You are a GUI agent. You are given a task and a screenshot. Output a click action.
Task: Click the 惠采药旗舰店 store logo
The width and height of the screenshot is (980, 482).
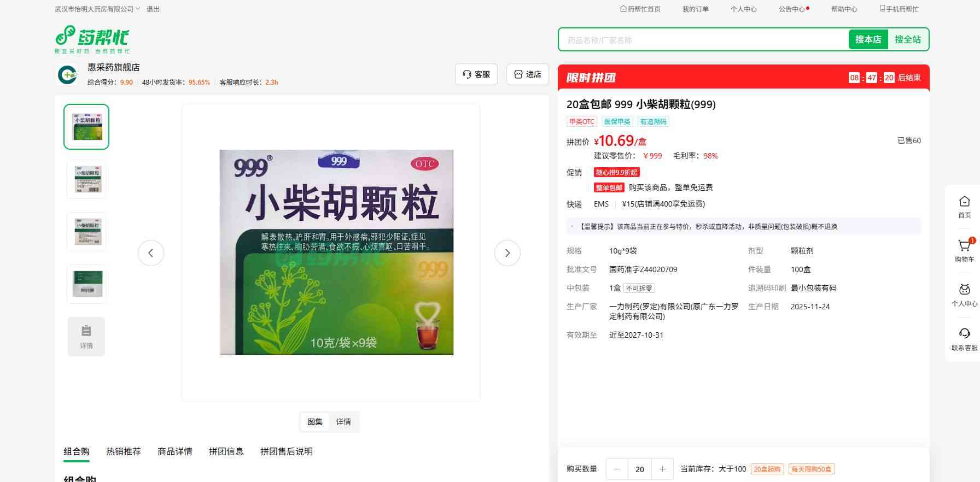(67, 74)
